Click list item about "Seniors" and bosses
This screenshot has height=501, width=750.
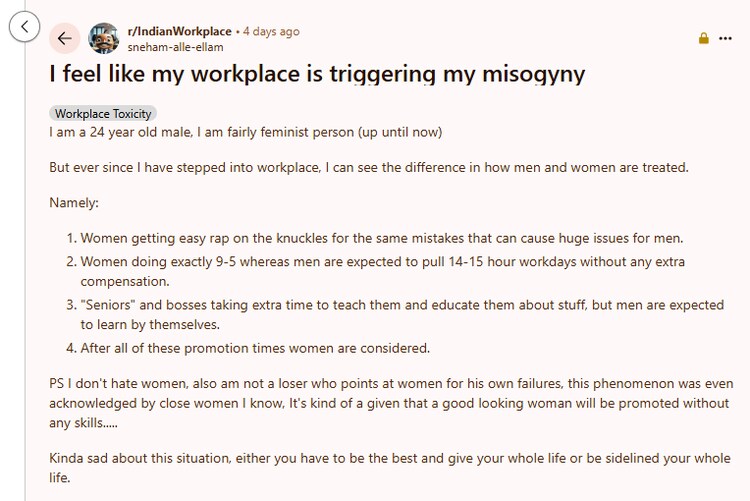click(x=401, y=315)
